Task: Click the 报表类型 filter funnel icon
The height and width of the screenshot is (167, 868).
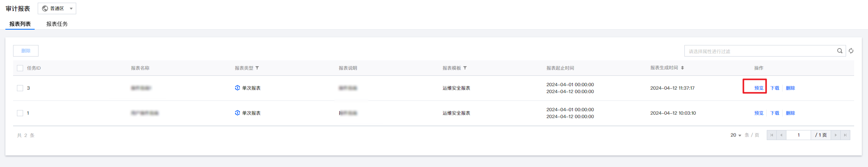Action: tap(257, 68)
